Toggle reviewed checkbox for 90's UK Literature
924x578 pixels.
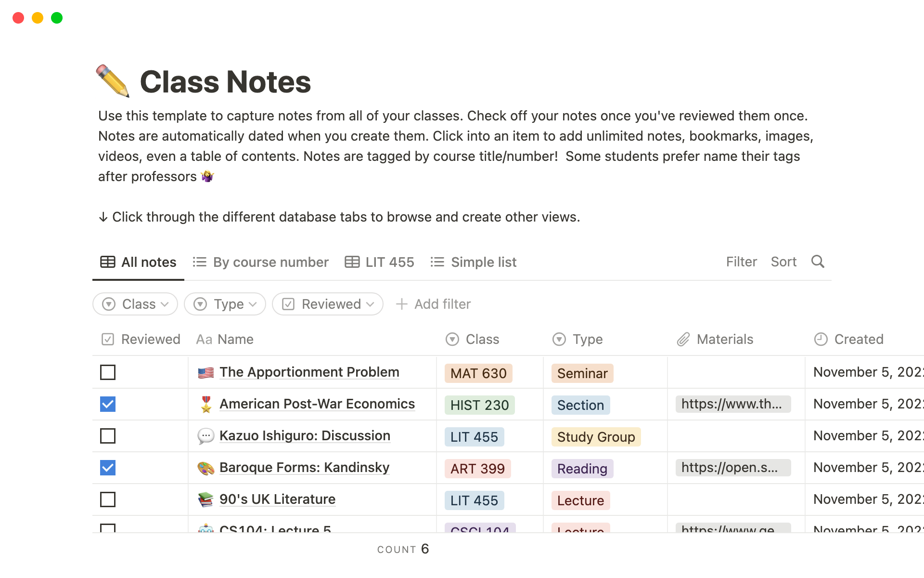tap(108, 500)
